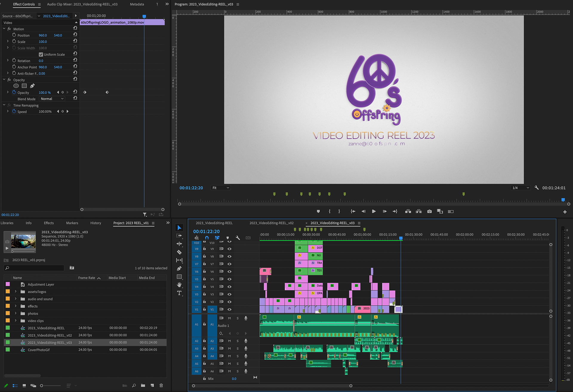
Task: Expand the Rotation property
Action: coord(8,61)
